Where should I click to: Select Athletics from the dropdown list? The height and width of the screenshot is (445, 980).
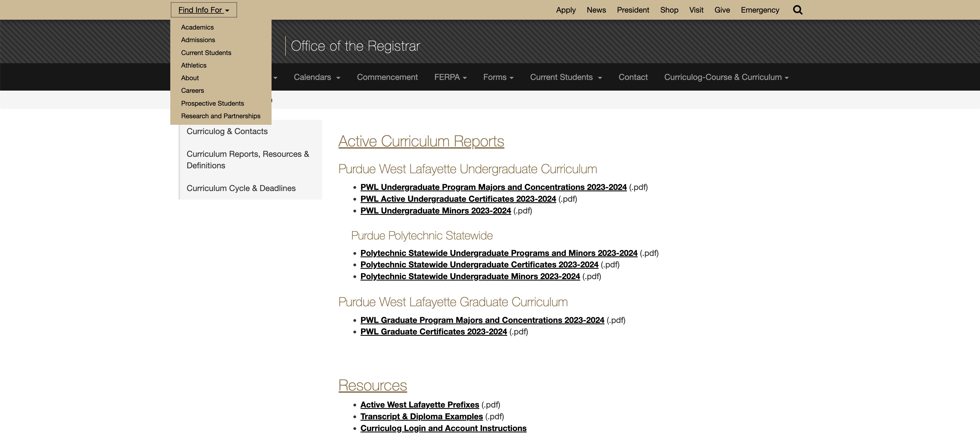tap(193, 65)
